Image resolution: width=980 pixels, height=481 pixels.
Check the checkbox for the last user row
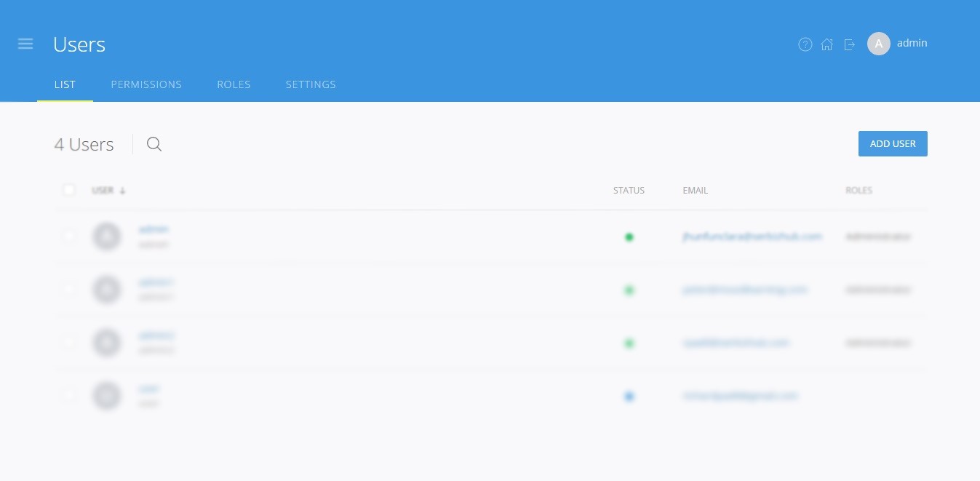(69, 396)
